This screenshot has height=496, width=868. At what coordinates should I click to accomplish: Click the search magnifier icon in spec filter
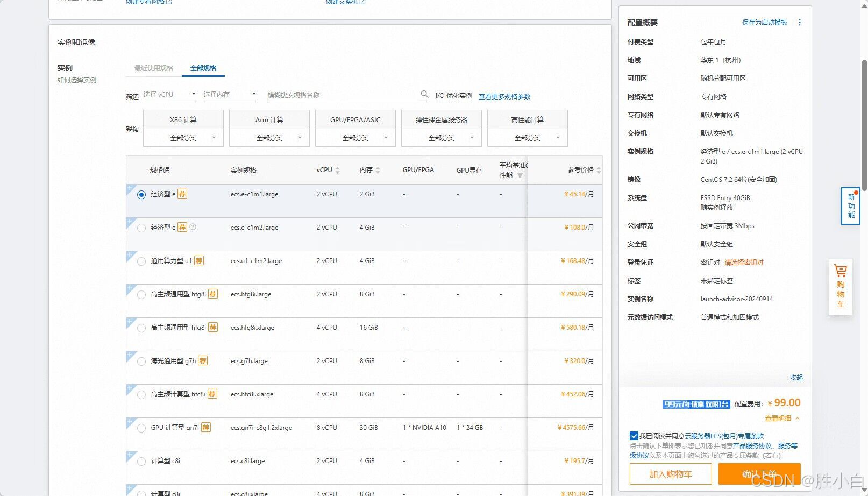tap(424, 94)
